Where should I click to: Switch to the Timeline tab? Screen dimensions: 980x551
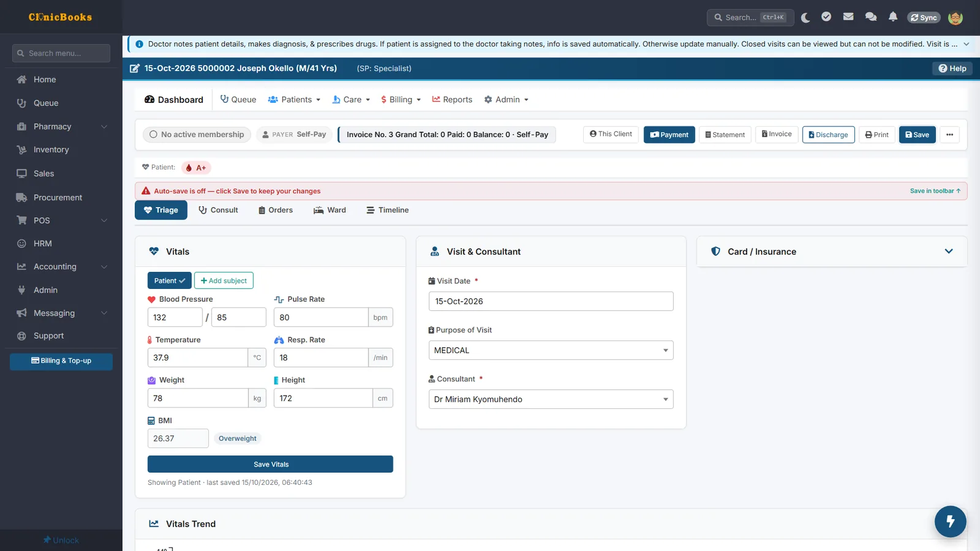tap(388, 210)
